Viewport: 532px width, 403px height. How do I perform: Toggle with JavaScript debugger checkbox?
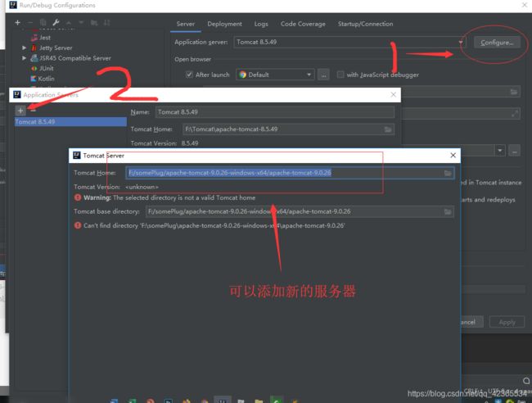coord(340,75)
